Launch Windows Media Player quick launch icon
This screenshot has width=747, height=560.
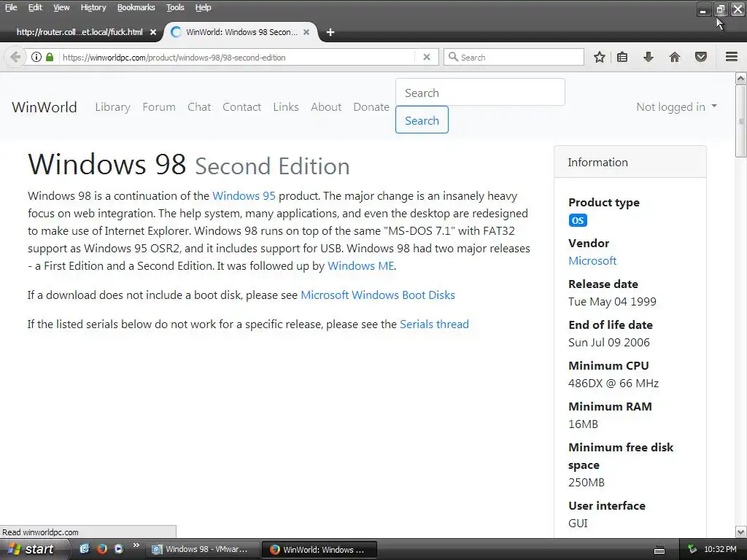click(119, 548)
